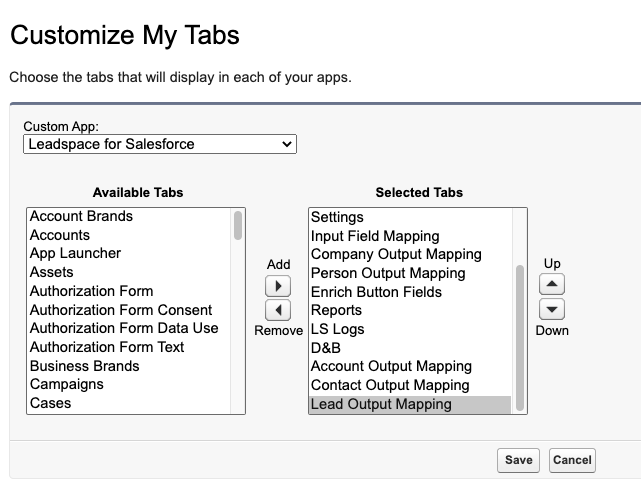Select Account Brands in Available Tabs
Viewport: 641px width, 488px height.
(x=129, y=216)
